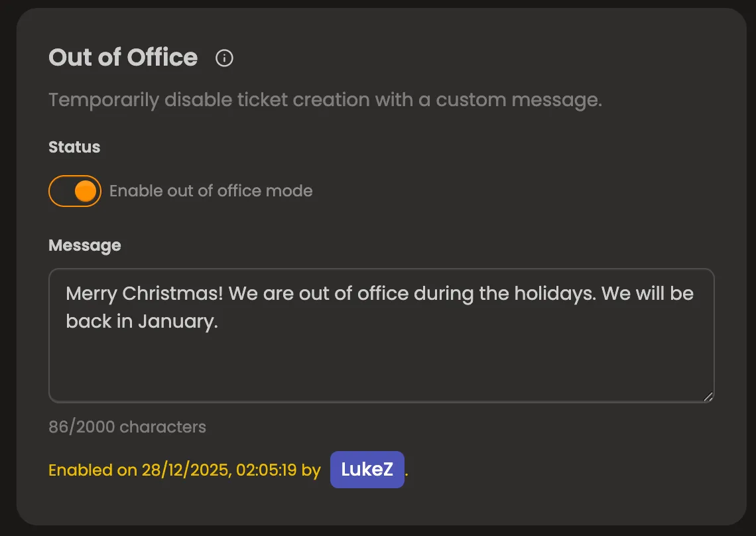This screenshot has height=536, width=756.
Task: Click the 86/2000 characters counter
Action: pyautogui.click(x=127, y=427)
